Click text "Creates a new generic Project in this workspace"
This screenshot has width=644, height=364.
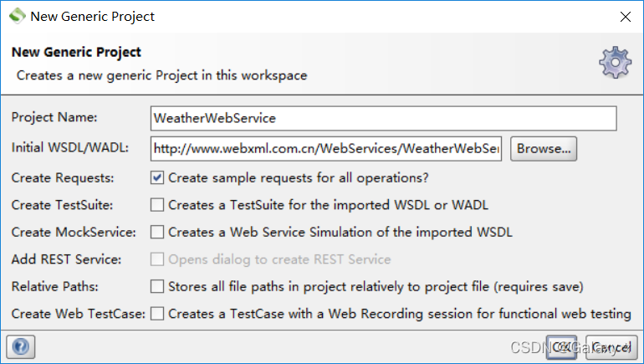point(161,75)
